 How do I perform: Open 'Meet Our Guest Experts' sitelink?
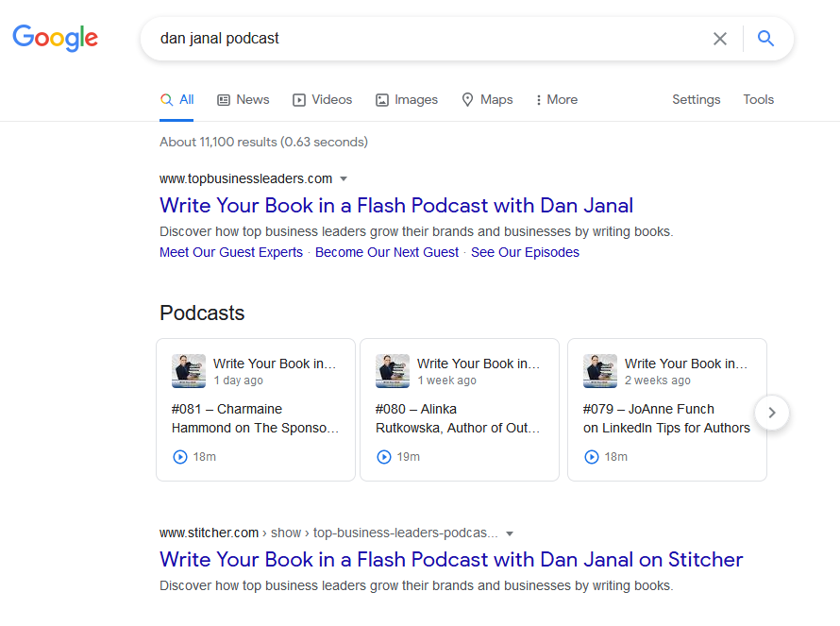pyautogui.click(x=231, y=252)
